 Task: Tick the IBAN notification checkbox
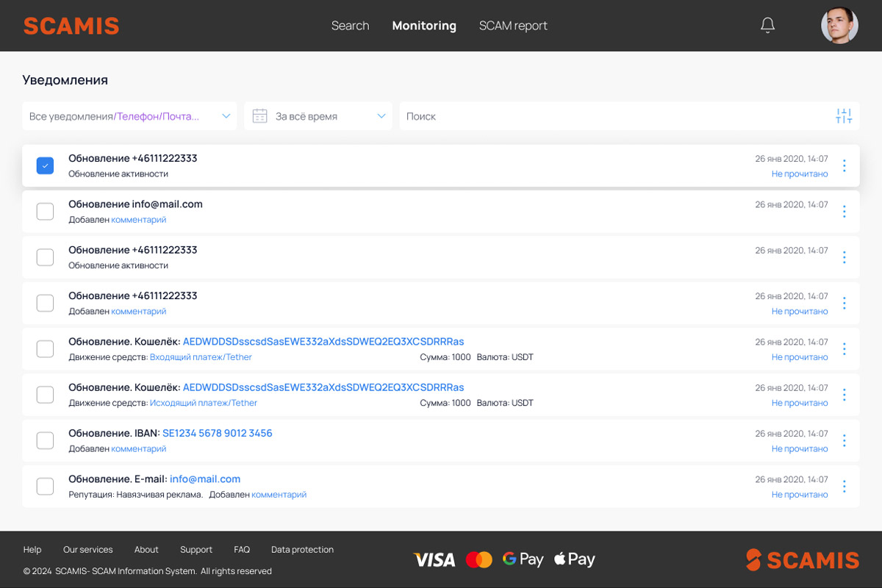click(x=45, y=441)
